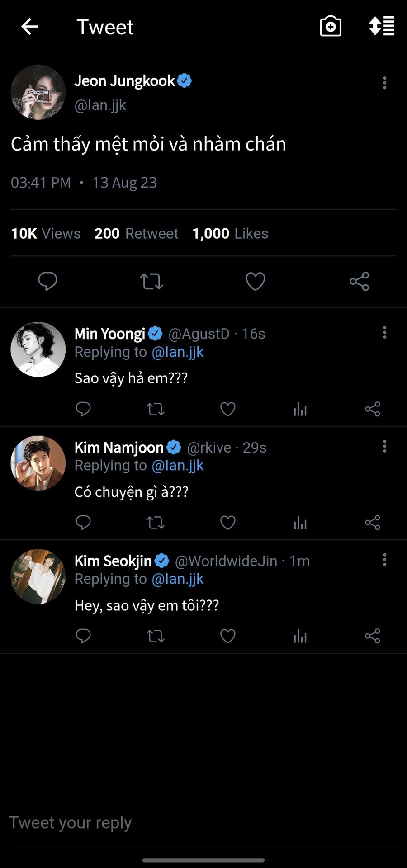The height and width of the screenshot is (868, 407).
Task: Open more options on Kim Namjoon's reply
Action: pos(385,446)
